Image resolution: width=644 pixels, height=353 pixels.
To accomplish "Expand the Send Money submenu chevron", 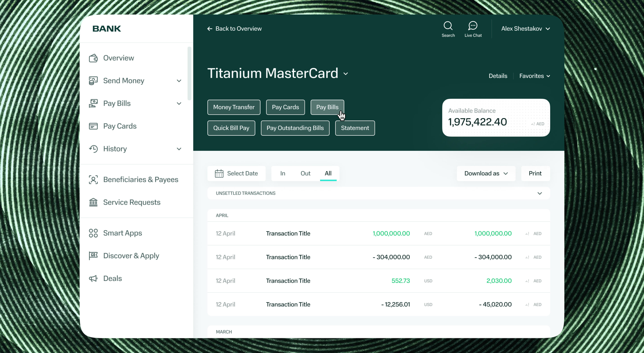I will [x=179, y=81].
